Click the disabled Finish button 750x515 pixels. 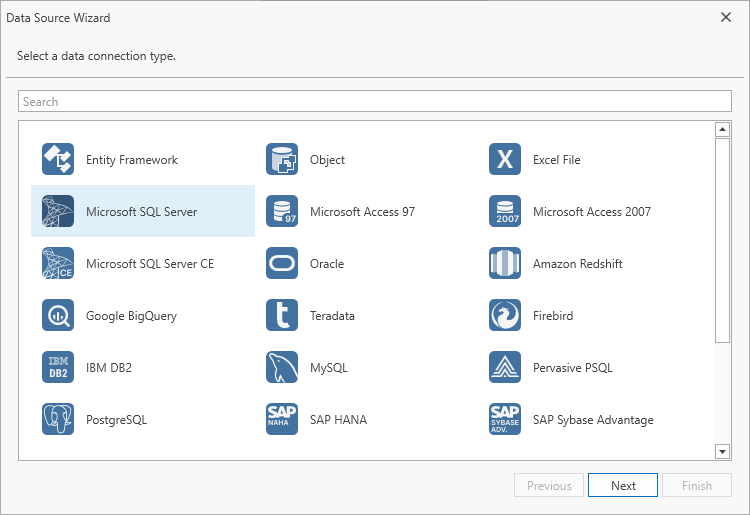[697, 485]
